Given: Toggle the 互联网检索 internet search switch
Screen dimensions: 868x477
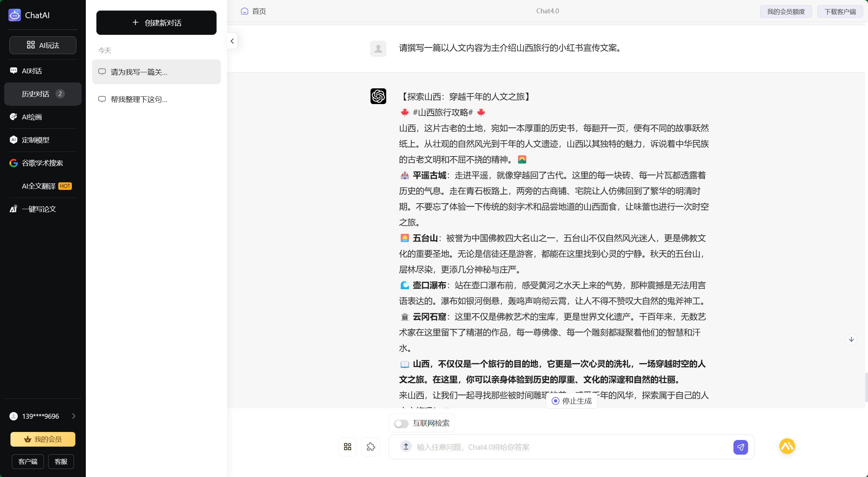Looking at the screenshot, I should click(401, 423).
